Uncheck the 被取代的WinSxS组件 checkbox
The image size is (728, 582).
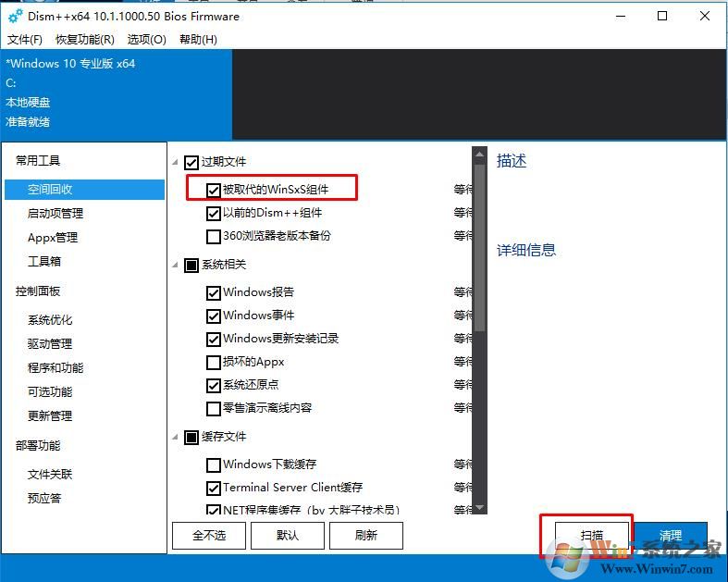pyautogui.click(x=215, y=190)
